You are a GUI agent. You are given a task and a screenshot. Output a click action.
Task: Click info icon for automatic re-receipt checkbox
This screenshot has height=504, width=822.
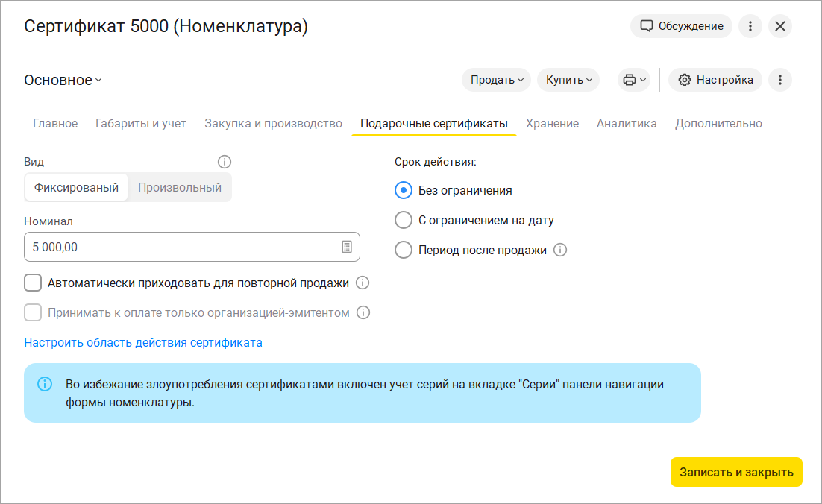[363, 283]
